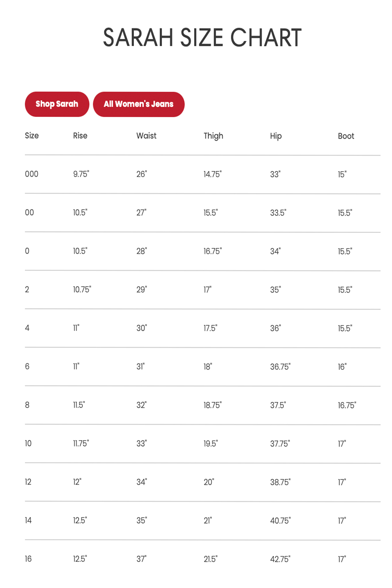Select the size 16 row label
392x588 pixels.
[x=28, y=559]
